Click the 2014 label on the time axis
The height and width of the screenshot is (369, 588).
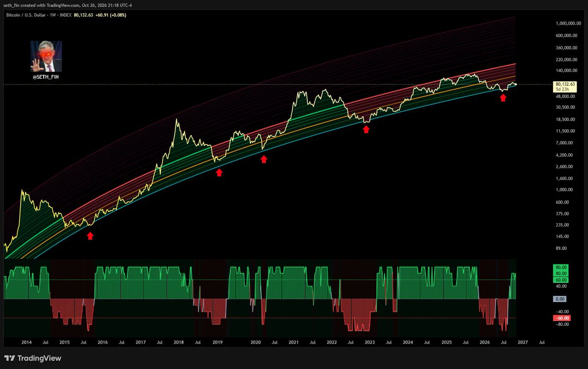pos(26,343)
